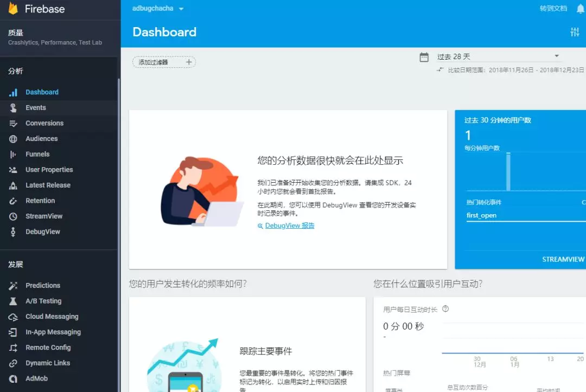
Task: Open Remote Config from sidebar
Action: coord(48,348)
